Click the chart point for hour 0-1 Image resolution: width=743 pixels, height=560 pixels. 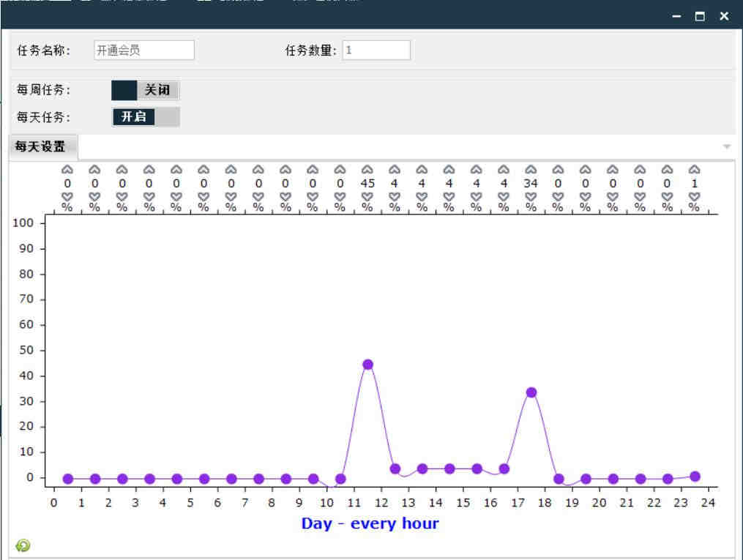tap(68, 479)
